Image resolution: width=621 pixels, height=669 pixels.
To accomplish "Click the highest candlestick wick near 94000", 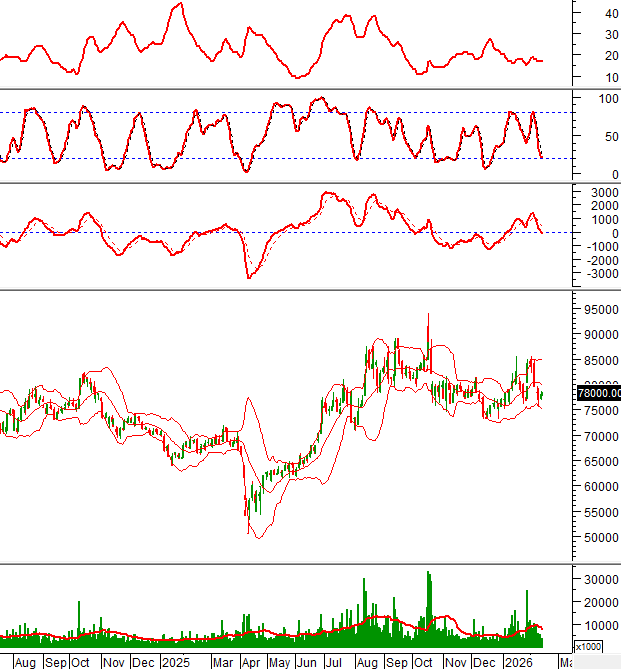I will point(428,315).
